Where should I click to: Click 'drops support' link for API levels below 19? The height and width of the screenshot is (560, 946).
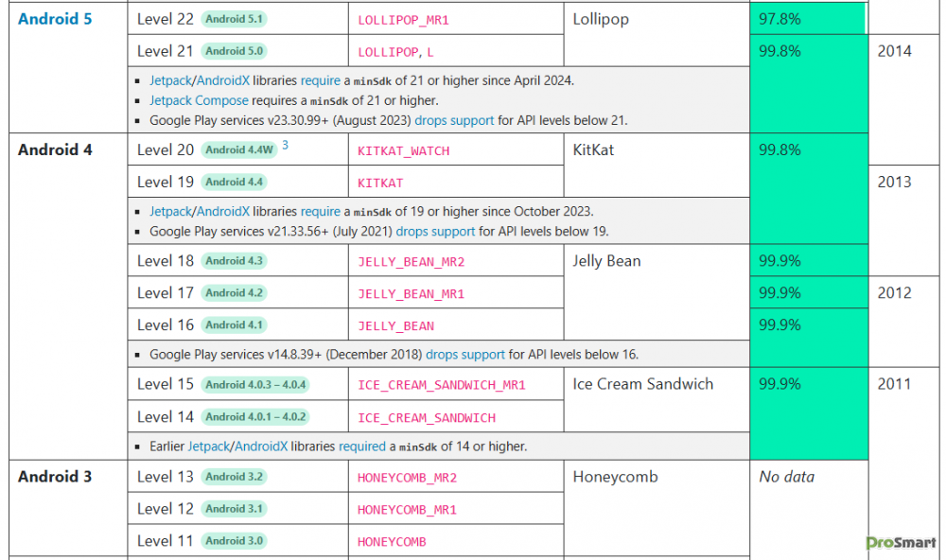click(x=435, y=231)
